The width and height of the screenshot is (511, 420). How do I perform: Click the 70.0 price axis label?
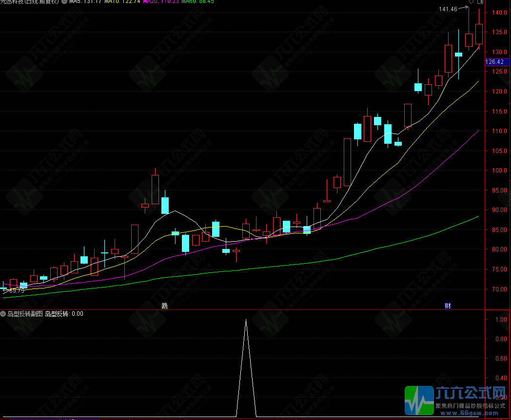pyautogui.click(x=500, y=289)
